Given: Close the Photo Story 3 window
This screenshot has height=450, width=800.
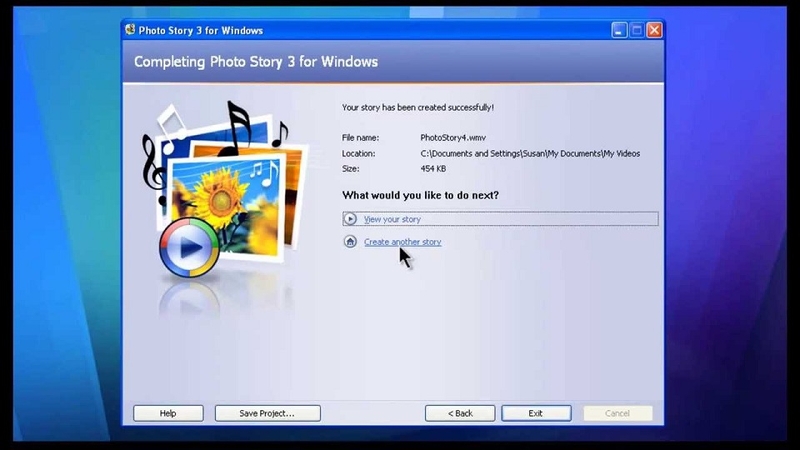Looking at the screenshot, I should (x=655, y=30).
